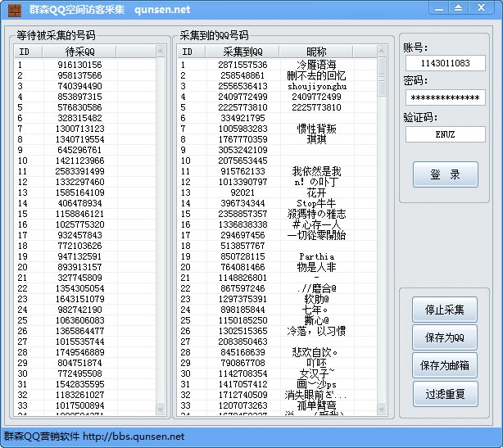Screen dimensions: 503x448
Task: Select nickname 女汉子~
Action: pos(316,373)
